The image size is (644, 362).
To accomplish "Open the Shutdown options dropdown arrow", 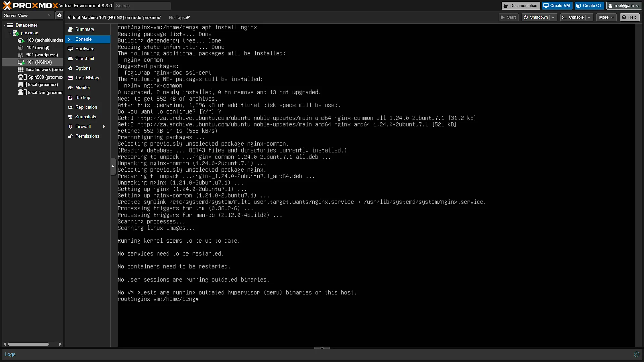I will [553, 17].
